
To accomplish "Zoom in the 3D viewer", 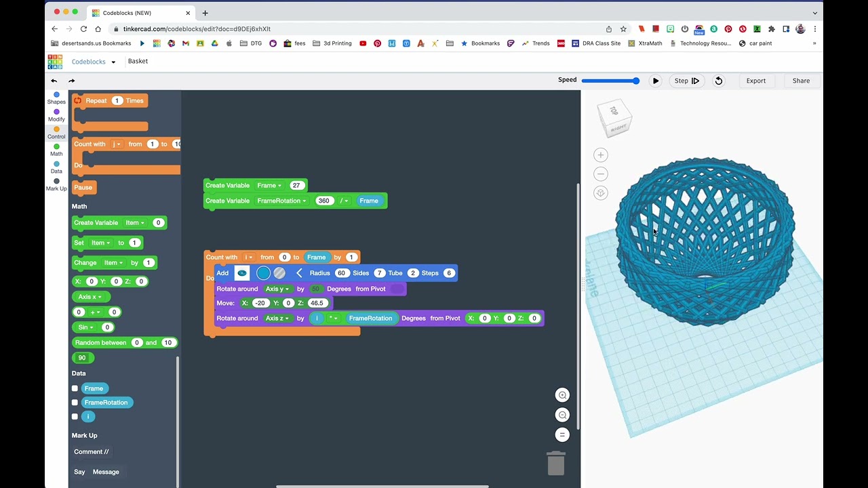I will [601, 155].
